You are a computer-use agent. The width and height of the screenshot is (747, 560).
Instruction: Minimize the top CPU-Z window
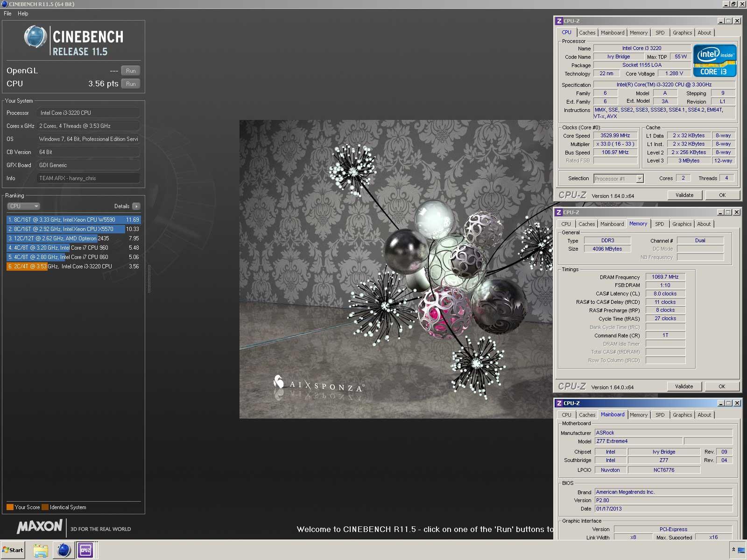[721, 21]
